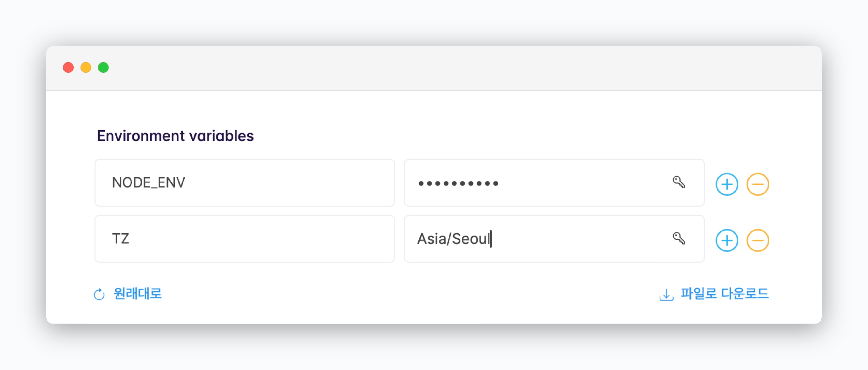Click into the Asia/Seoul value field
This screenshot has width=868, height=370.
click(554, 239)
